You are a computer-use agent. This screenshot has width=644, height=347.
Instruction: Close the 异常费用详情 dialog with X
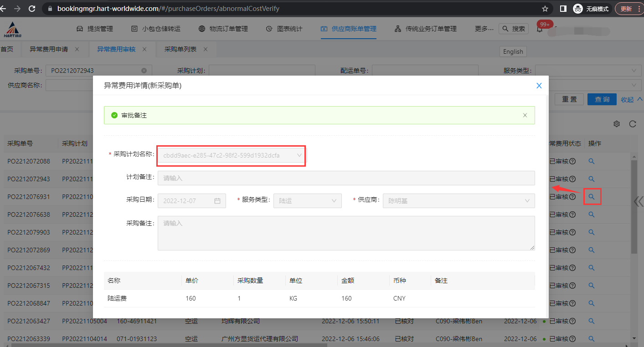click(539, 86)
